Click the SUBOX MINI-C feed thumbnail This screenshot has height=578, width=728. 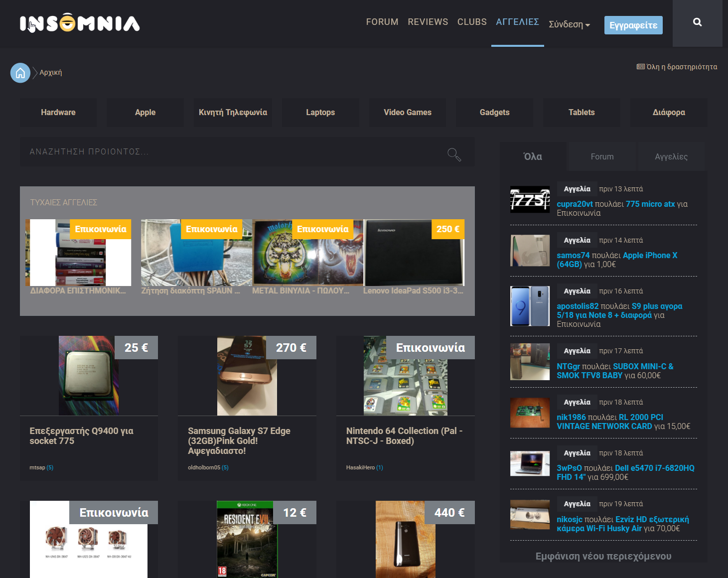[530, 362]
